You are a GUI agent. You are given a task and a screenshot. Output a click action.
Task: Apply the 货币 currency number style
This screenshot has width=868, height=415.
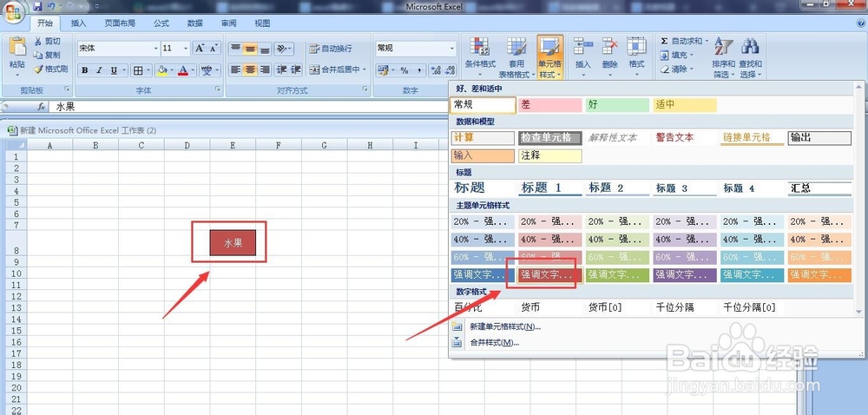550,307
